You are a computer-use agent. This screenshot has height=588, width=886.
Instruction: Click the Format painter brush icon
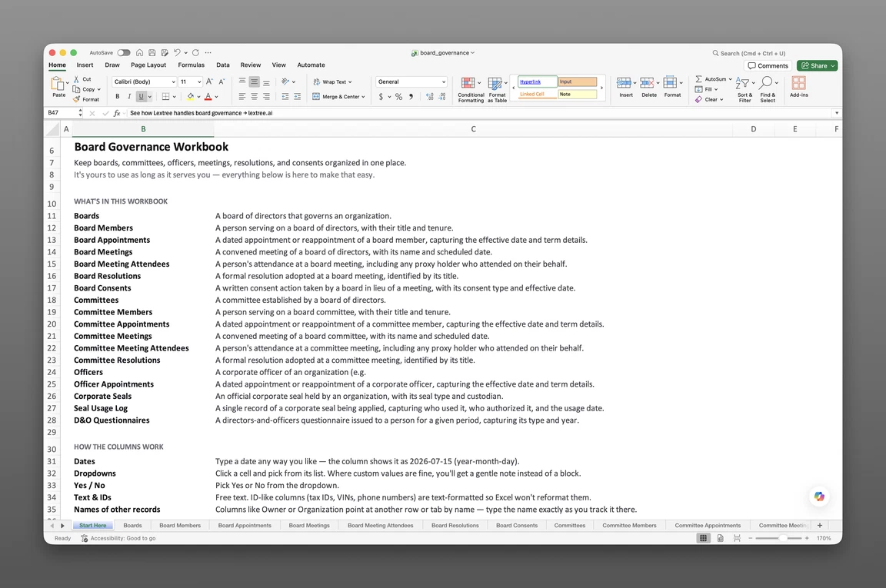point(76,99)
